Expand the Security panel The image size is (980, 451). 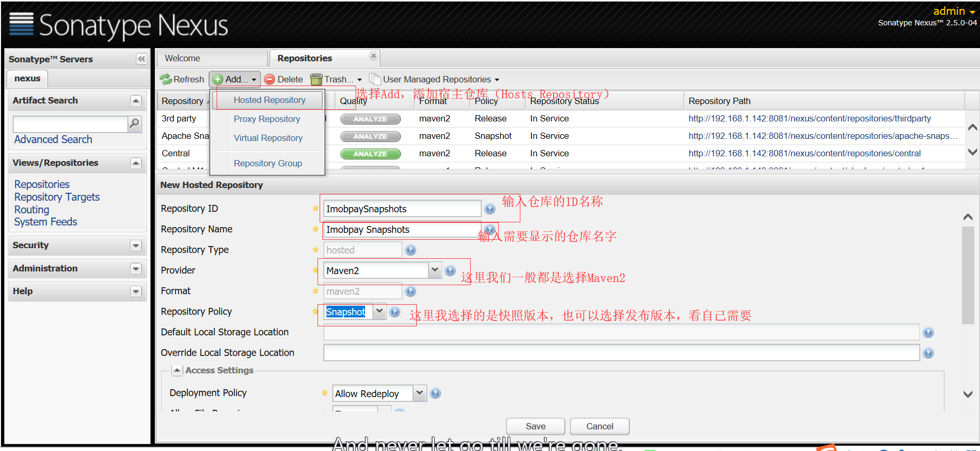pyautogui.click(x=136, y=246)
